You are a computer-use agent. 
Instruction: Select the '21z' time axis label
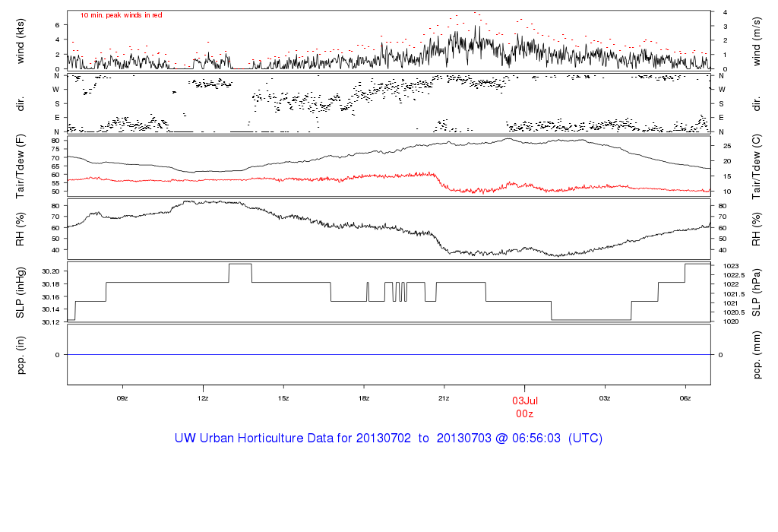444,398
